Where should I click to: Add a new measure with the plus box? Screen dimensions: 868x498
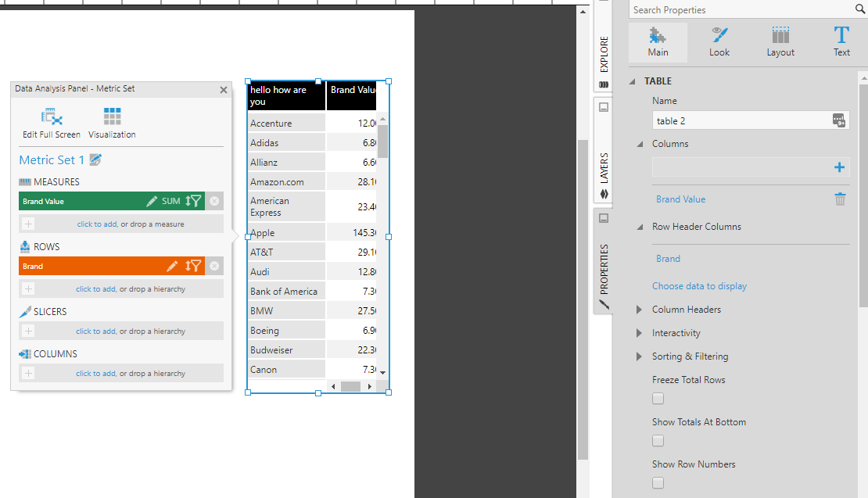tap(28, 224)
